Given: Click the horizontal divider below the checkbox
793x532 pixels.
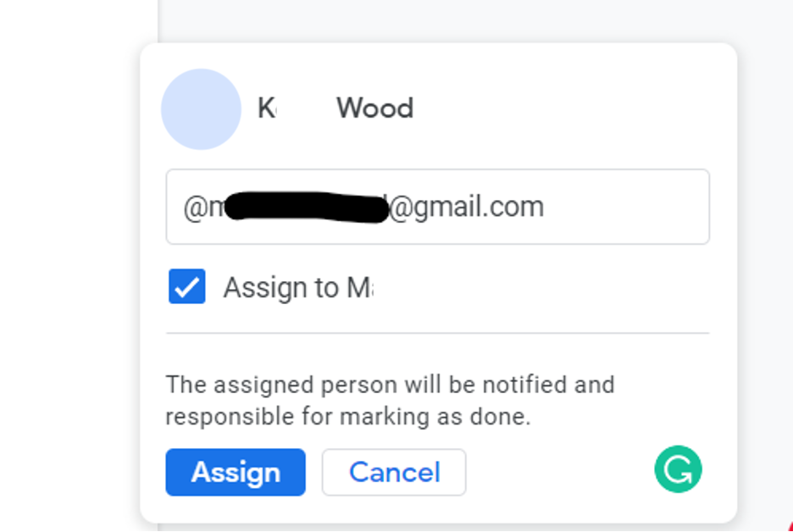Looking at the screenshot, I should 437,333.
